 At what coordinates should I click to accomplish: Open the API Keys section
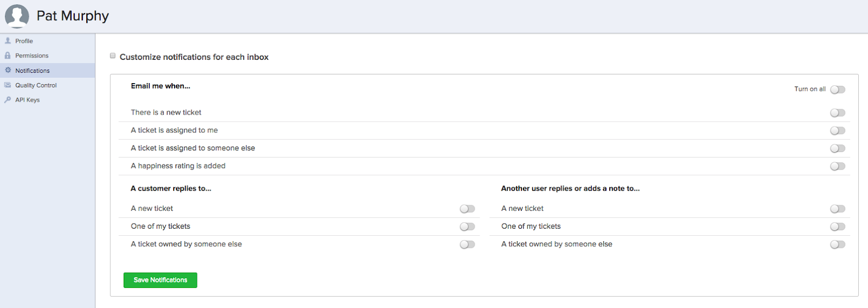[27, 100]
